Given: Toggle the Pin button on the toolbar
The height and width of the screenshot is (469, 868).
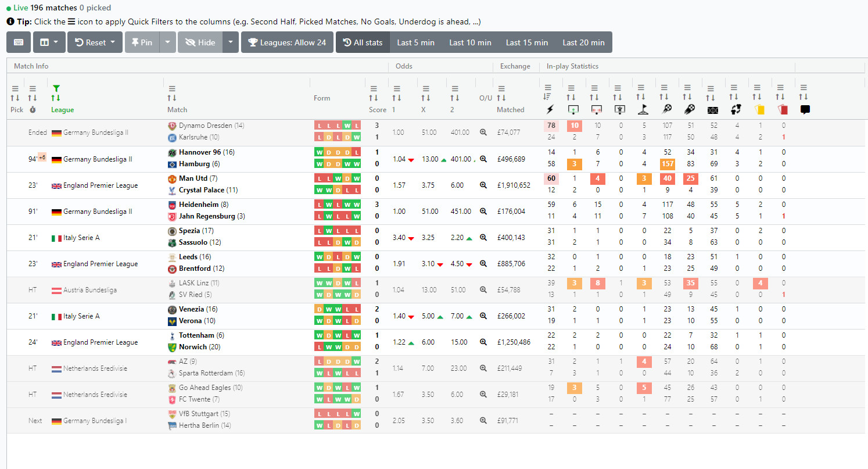Looking at the screenshot, I should point(142,42).
